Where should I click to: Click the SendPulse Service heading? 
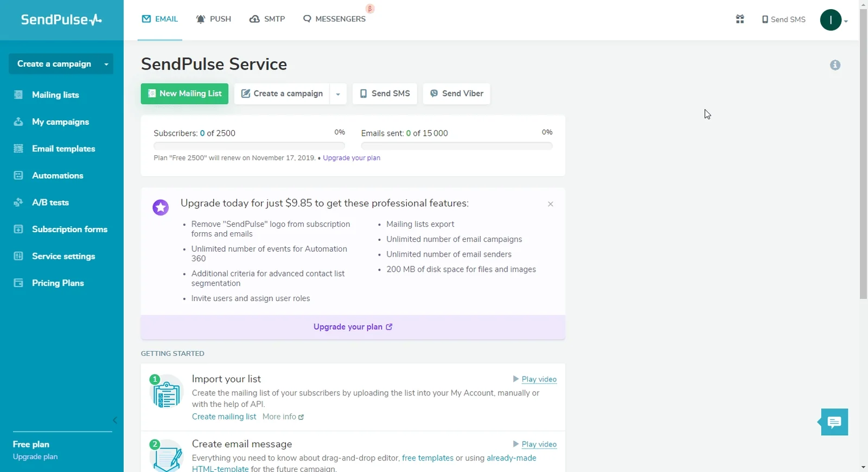[x=214, y=64]
